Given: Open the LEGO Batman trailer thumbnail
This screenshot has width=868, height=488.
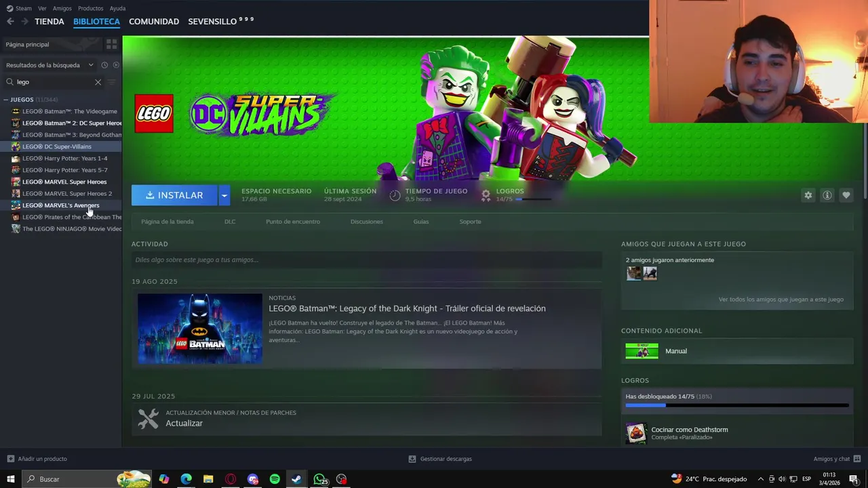Looking at the screenshot, I should tap(200, 329).
